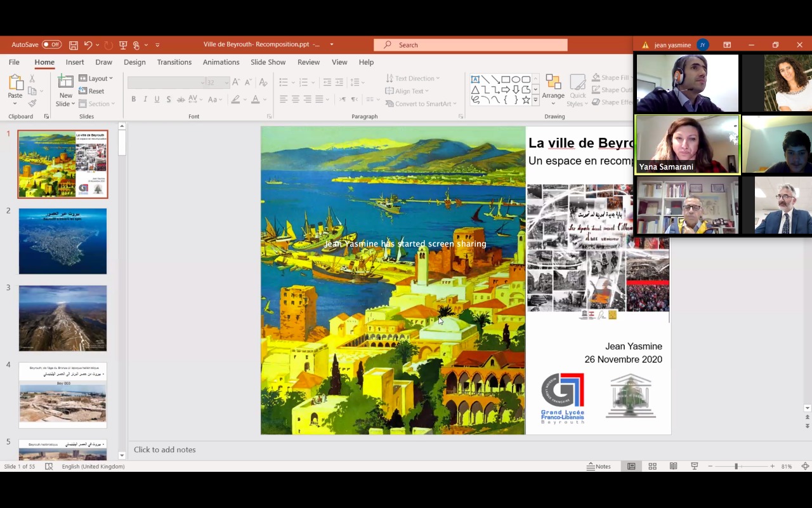Image resolution: width=812 pixels, height=508 pixels.
Task: Expand the Paste options arrow
Action: click(15, 104)
